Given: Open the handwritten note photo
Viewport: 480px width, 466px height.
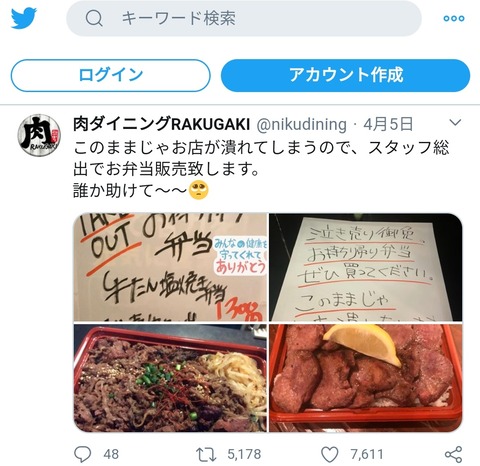Looking at the screenshot, I should click(x=366, y=267).
